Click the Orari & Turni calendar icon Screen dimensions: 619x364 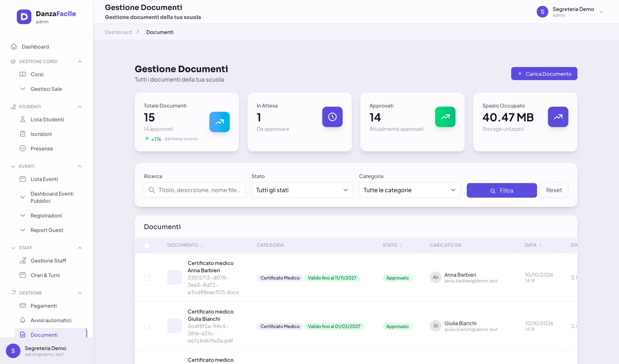point(23,275)
